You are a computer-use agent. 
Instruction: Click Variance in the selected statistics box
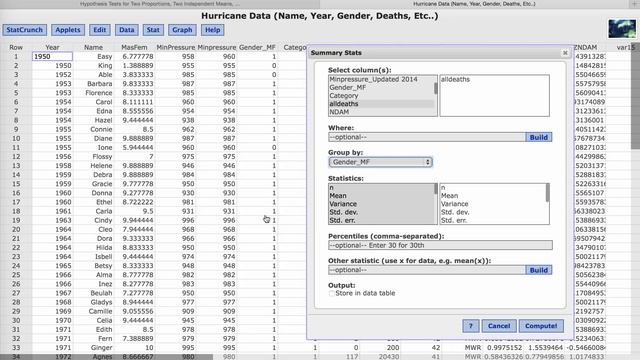[x=454, y=204]
